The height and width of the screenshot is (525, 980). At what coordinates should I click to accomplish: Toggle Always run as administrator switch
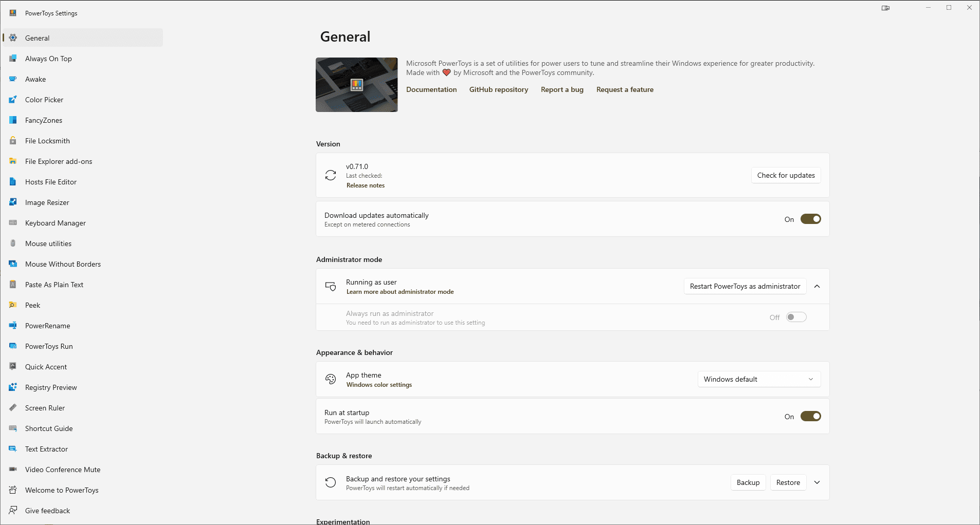tap(796, 317)
